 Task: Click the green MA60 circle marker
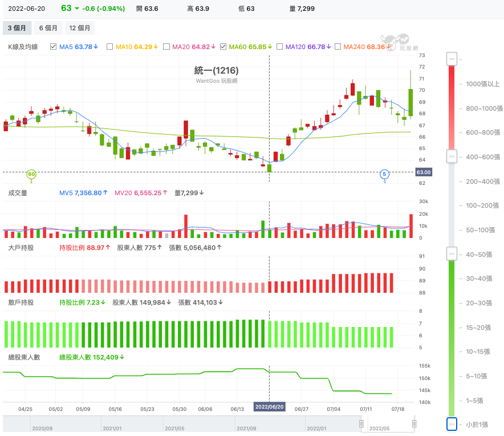point(31,174)
